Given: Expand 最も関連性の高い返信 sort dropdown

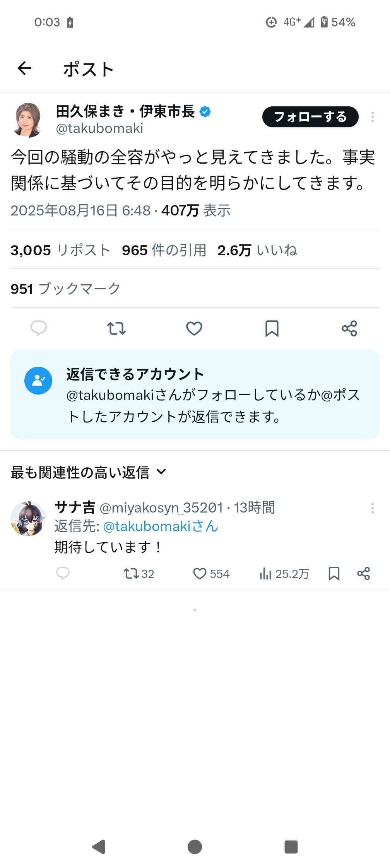Looking at the screenshot, I should pos(89,472).
